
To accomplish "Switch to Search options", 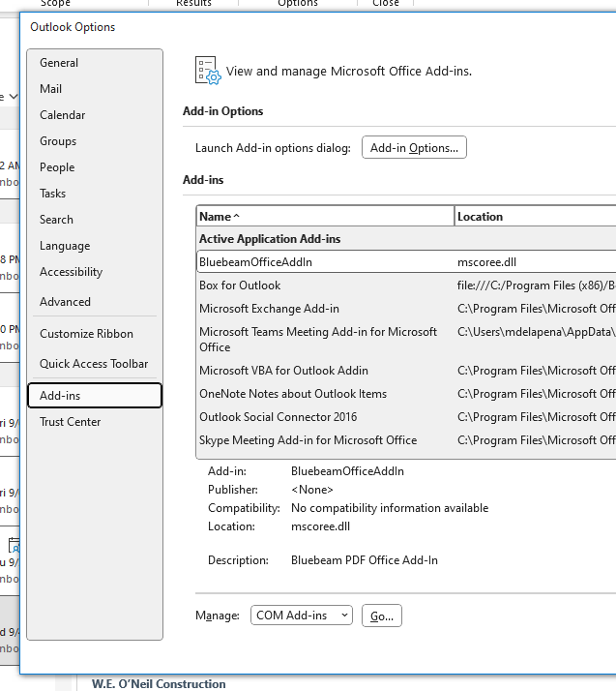I will point(95,219).
